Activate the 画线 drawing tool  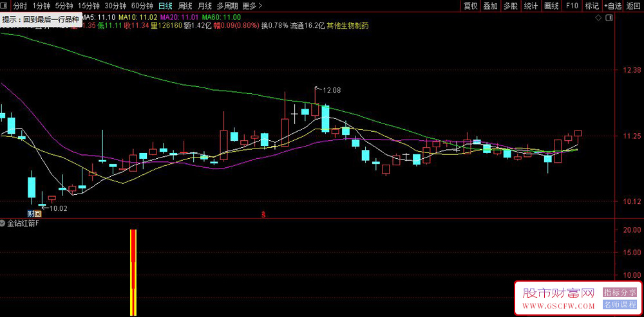(x=552, y=6)
